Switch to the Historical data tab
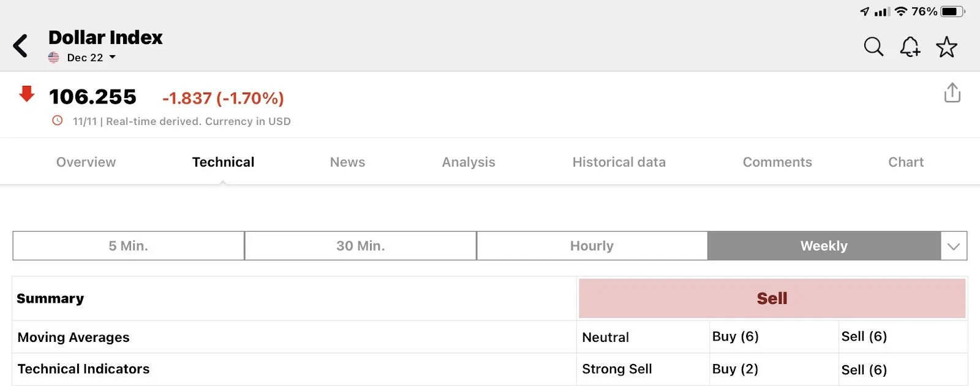The height and width of the screenshot is (386, 980). pos(619,162)
